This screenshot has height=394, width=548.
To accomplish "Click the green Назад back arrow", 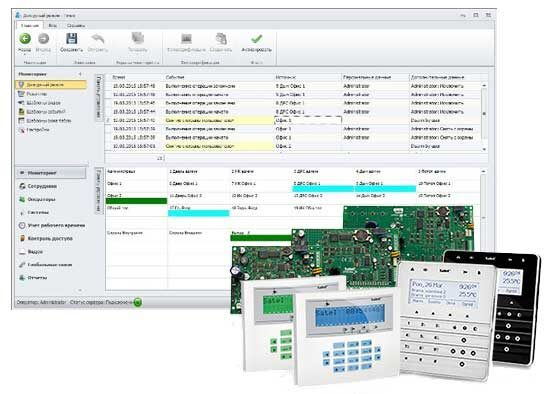I will coord(25,38).
